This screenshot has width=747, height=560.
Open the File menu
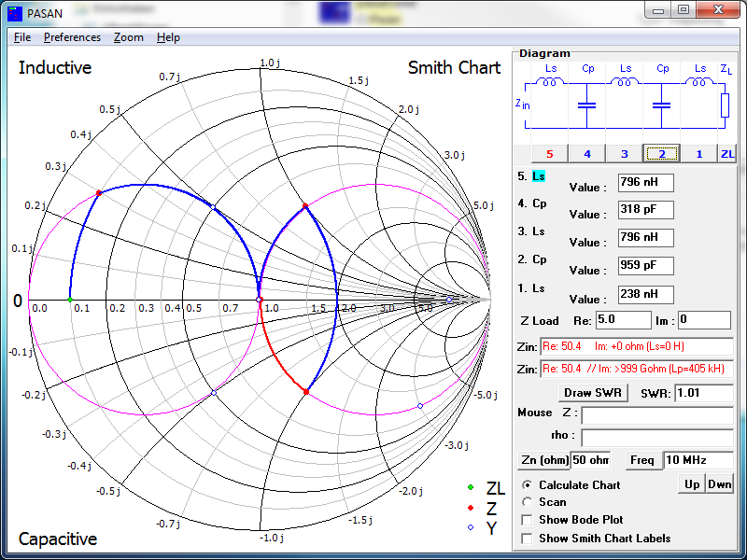point(22,37)
